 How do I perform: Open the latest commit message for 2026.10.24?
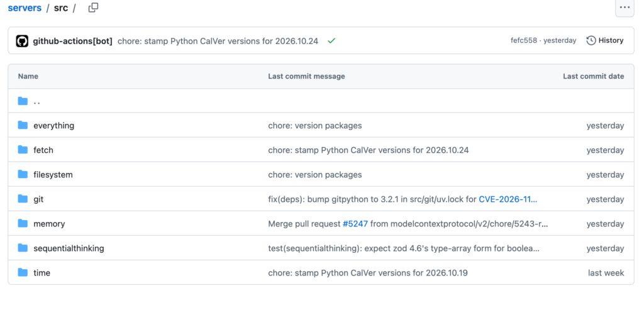(218, 41)
